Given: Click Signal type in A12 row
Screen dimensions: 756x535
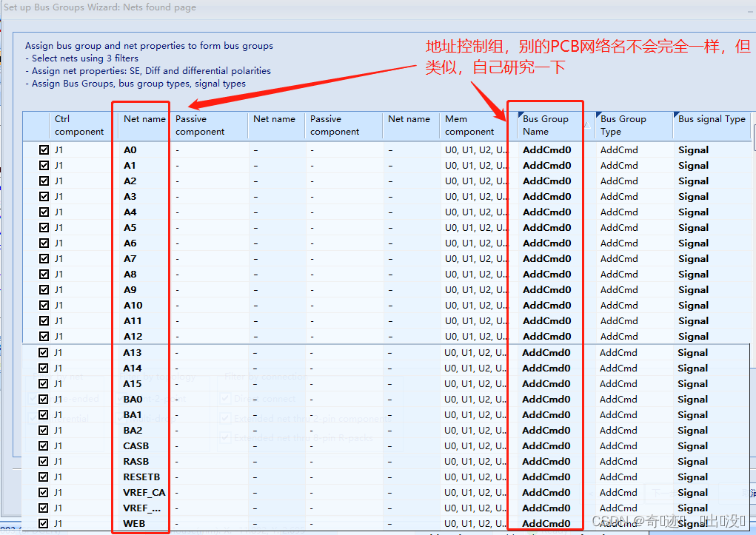Looking at the screenshot, I should click(x=693, y=337).
